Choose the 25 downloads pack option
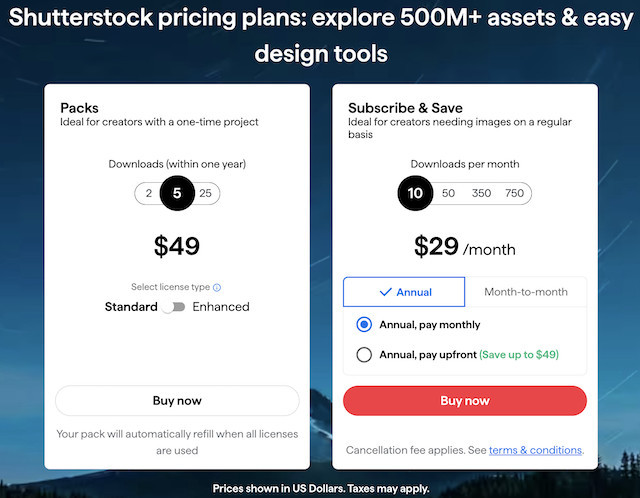The width and height of the screenshot is (640, 498). [205, 194]
